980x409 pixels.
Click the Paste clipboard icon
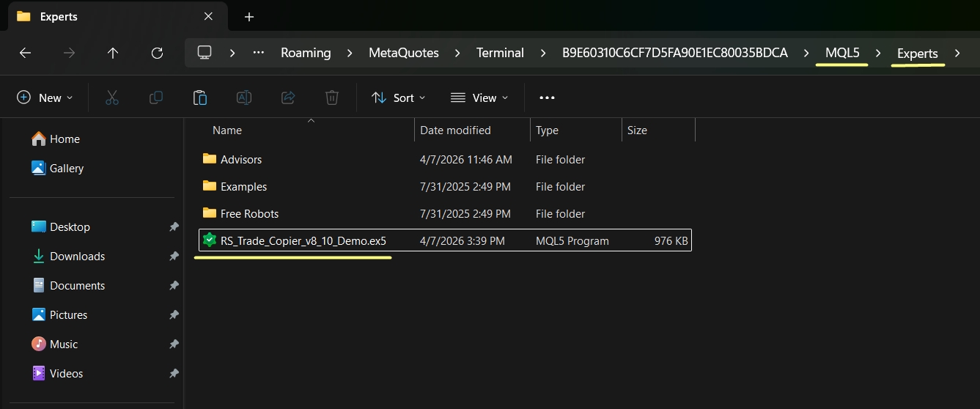199,97
